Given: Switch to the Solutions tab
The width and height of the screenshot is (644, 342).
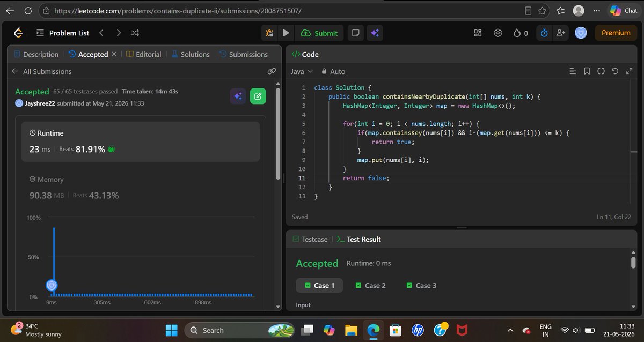Looking at the screenshot, I should pyautogui.click(x=191, y=54).
